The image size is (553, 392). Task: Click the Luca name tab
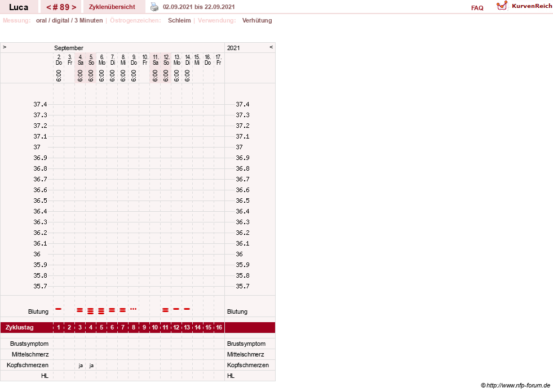click(x=19, y=7)
